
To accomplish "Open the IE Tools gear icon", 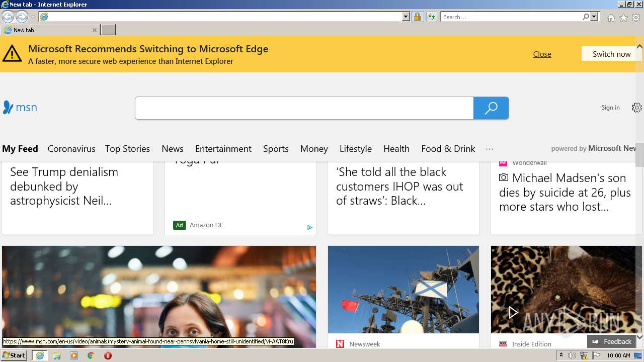I will tap(636, 18).
